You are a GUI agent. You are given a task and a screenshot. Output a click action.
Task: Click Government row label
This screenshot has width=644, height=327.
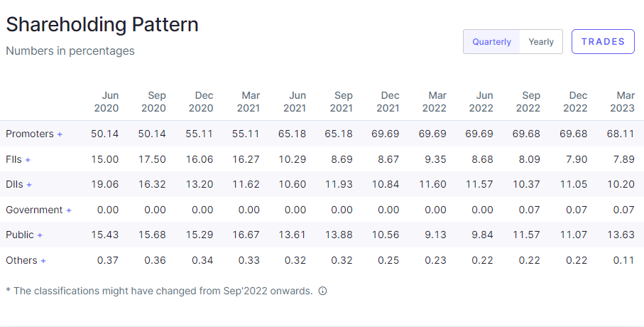pos(34,210)
